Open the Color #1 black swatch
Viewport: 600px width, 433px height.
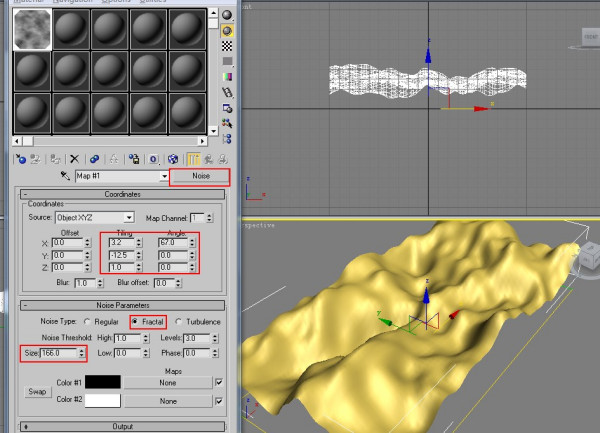pyautogui.click(x=103, y=382)
